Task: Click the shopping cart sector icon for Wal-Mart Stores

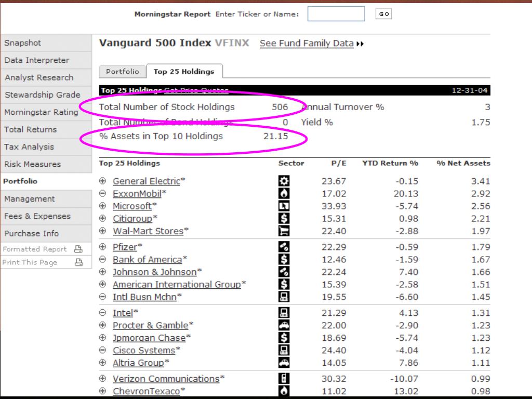Action: click(x=284, y=231)
